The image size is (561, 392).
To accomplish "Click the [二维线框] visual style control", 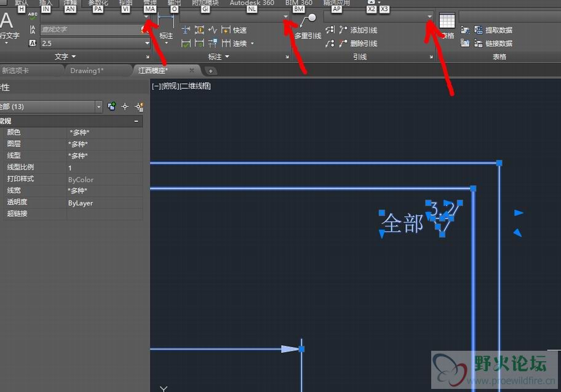I will point(195,86).
